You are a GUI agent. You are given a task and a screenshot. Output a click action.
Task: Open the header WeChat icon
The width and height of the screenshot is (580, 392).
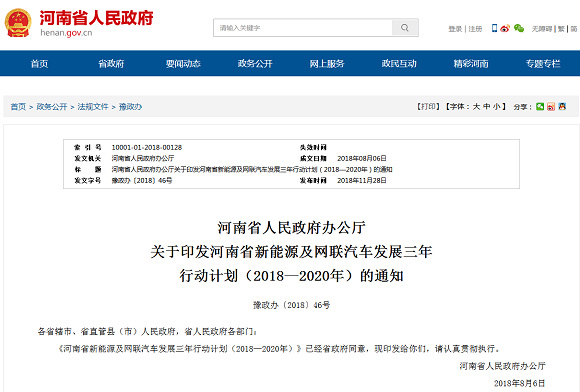point(519,28)
